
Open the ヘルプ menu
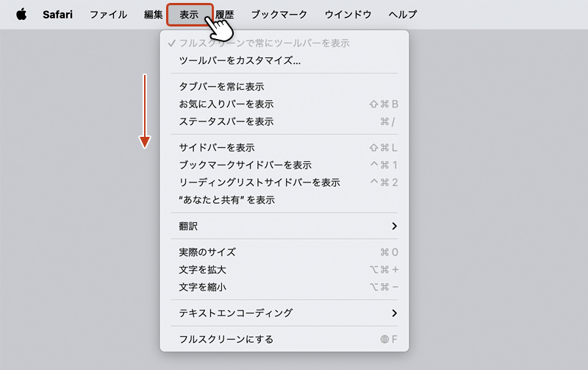coord(402,15)
